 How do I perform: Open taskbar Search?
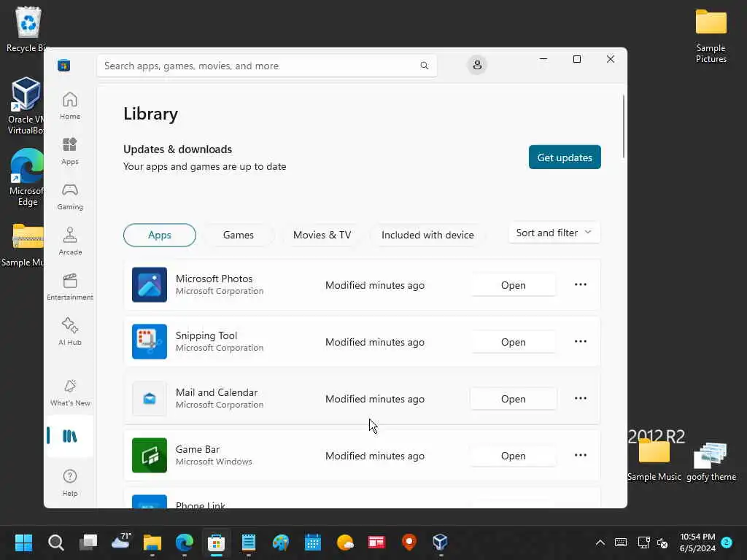[x=55, y=542]
